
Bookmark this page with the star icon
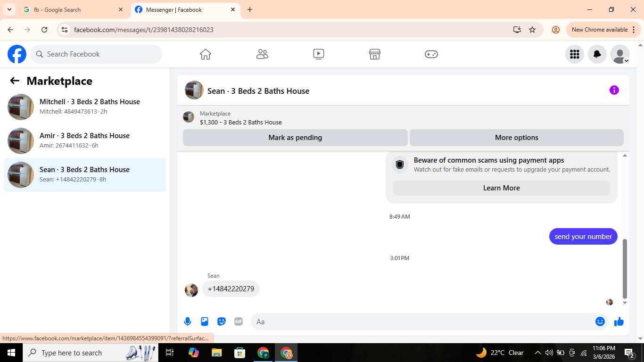pyautogui.click(x=532, y=30)
